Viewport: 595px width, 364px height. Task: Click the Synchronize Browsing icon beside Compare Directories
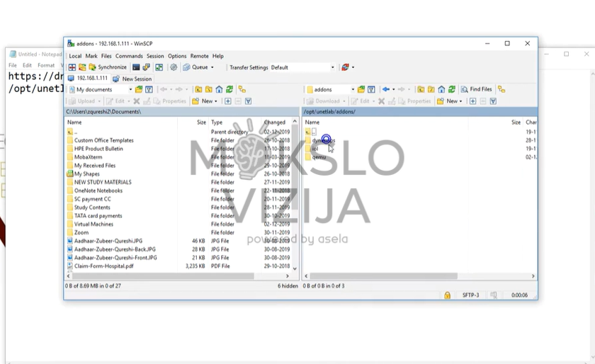[82, 67]
